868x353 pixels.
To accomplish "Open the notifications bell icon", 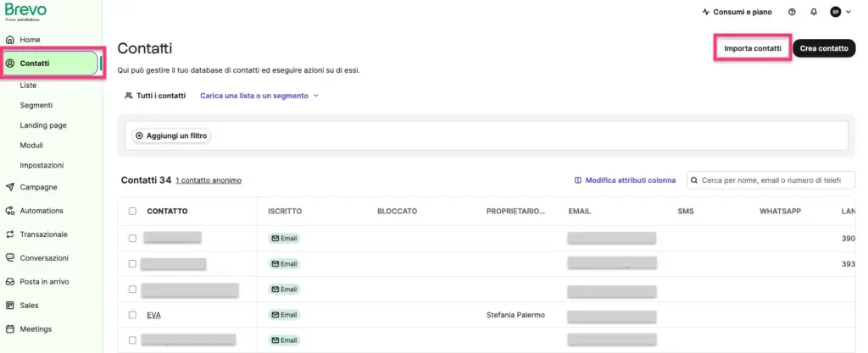I will 813,12.
